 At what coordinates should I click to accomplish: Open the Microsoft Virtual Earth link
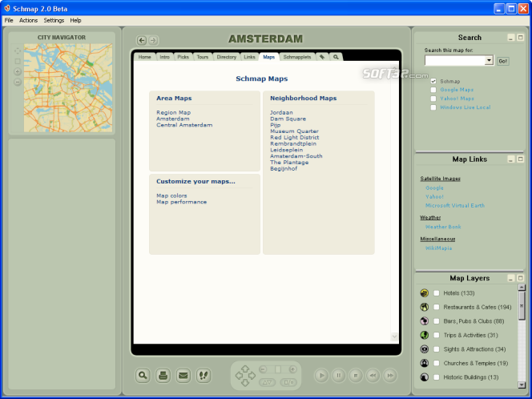click(x=455, y=206)
